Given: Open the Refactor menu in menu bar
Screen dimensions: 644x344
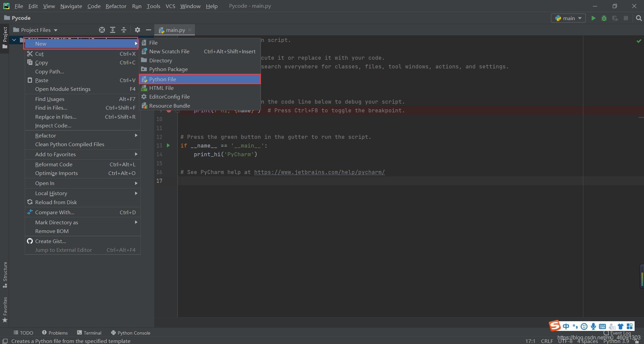Looking at the screenshot, I should pos(116,6).
